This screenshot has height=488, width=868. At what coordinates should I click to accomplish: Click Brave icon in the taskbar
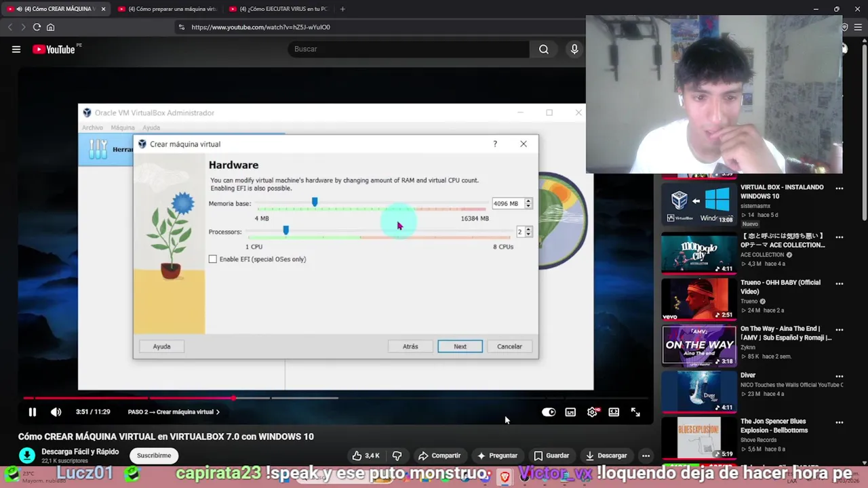pos(505,476)
